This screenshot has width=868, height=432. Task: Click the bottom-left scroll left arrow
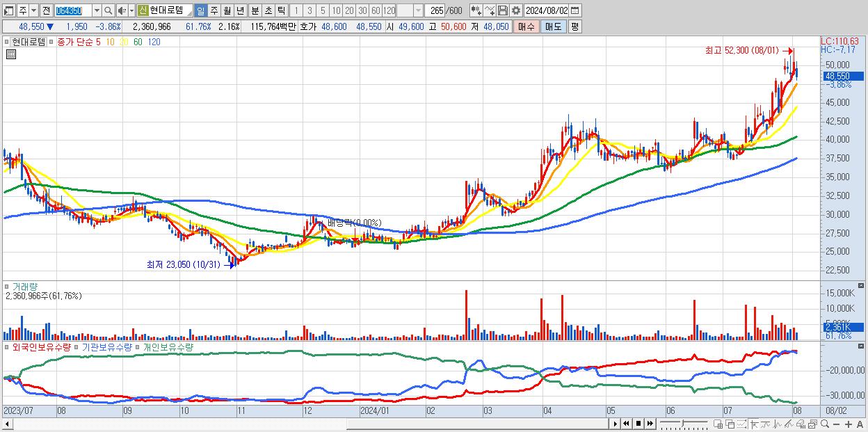tap(8, 424)
